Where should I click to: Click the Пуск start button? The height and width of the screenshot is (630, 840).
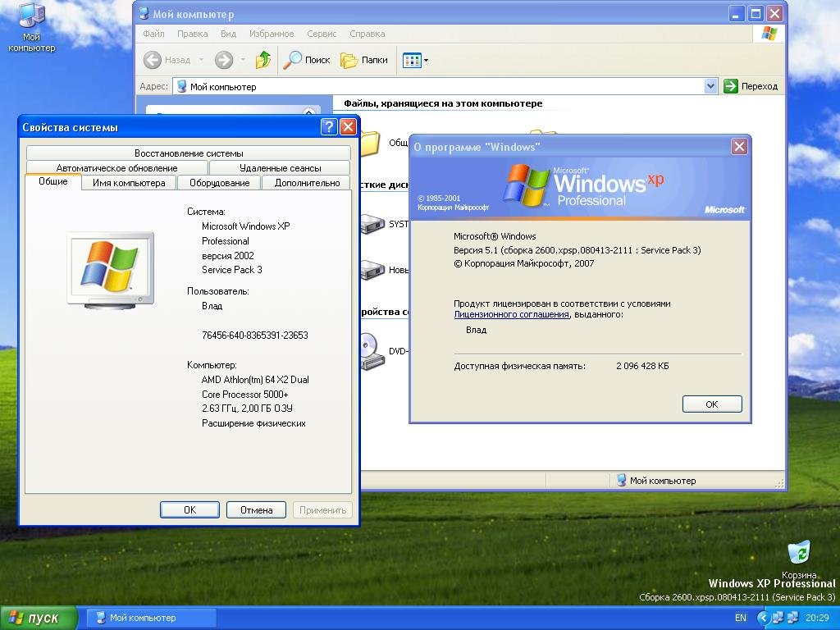click(x=39, y=618)
